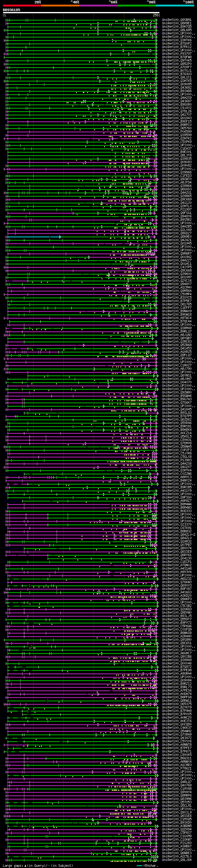Open hit UniRef100_C9J4Y2
This screenshot has height=868, width=197.
coord(176,108)
